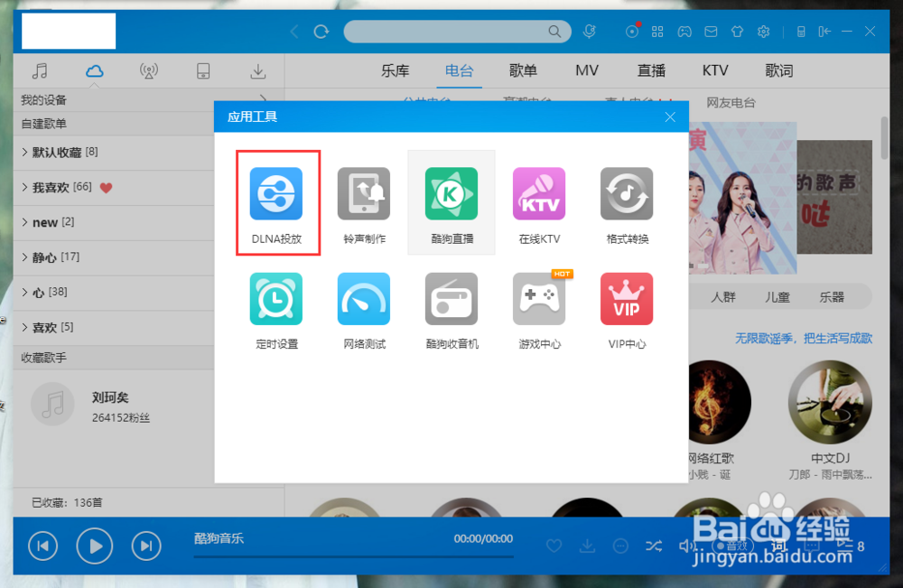Play the previous track
The width and height of the screenshot is (903, 588).
(43, 546)
